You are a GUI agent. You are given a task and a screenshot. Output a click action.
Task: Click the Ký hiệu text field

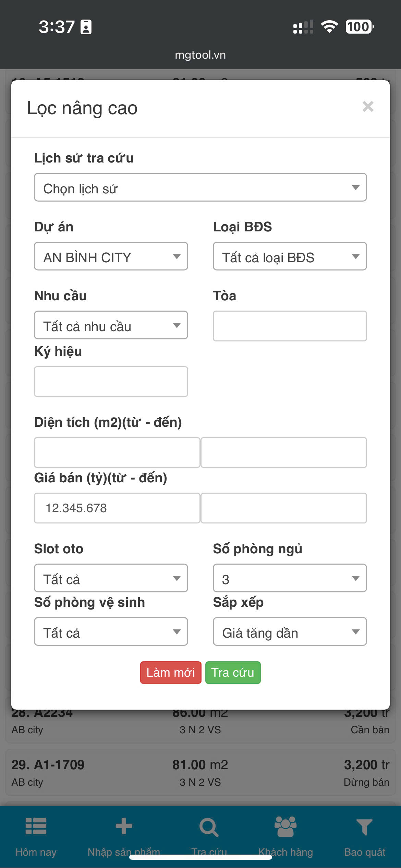(x=111, y=382)
